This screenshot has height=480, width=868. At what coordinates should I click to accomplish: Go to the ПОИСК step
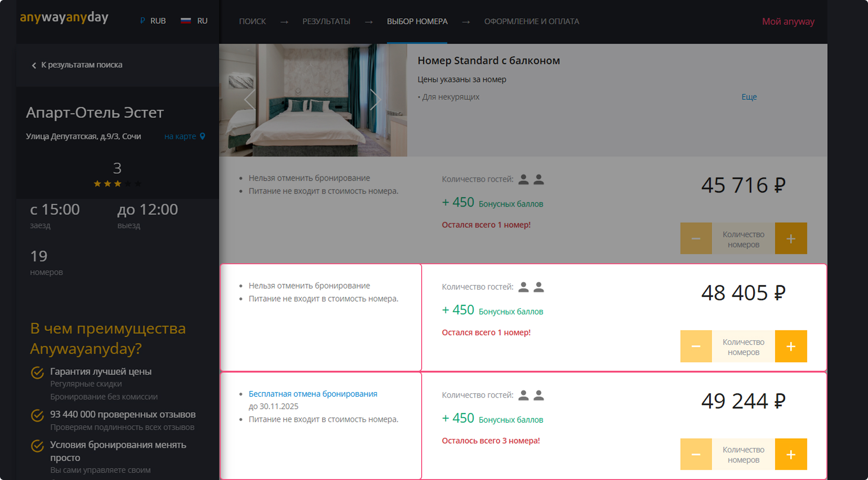252,21
